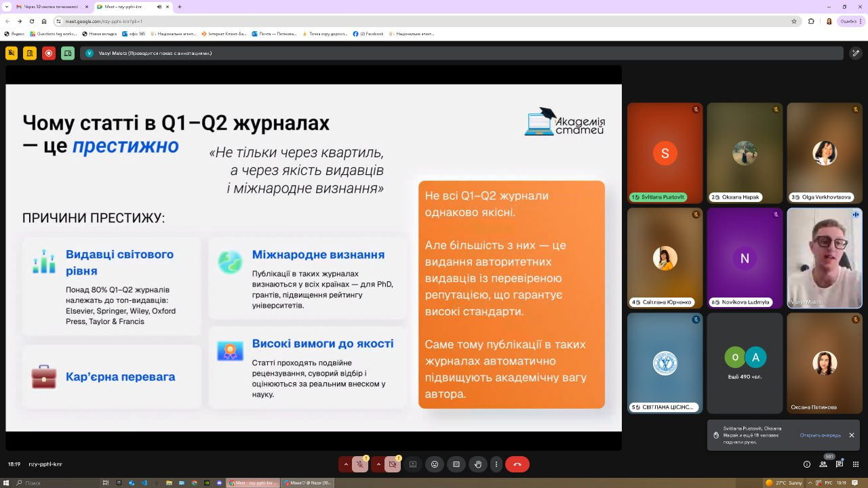Open the Почта Outlook bookmark
Viewport: 868px width, 488px height.
(275, 33)
